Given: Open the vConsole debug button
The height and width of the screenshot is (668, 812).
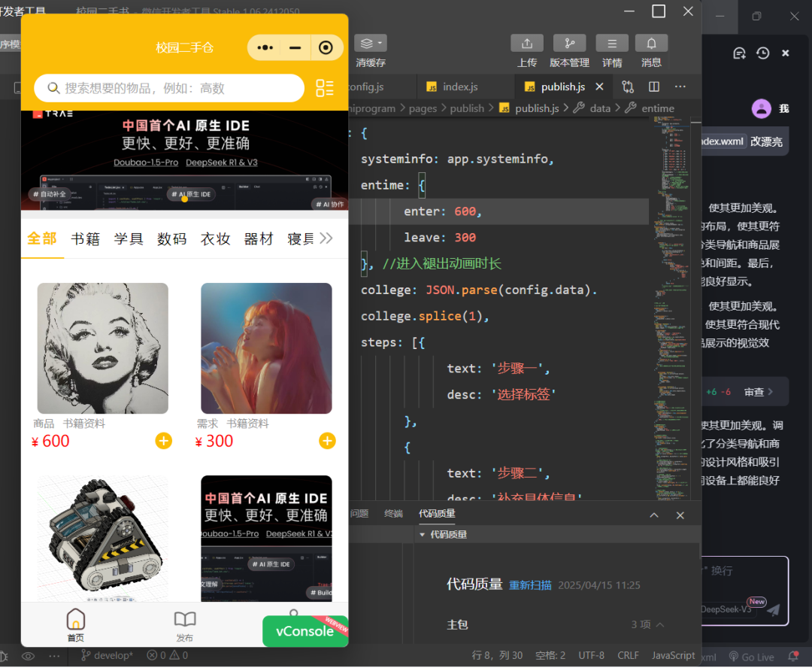Looking at the screenshot, I should tap(305, 630).
